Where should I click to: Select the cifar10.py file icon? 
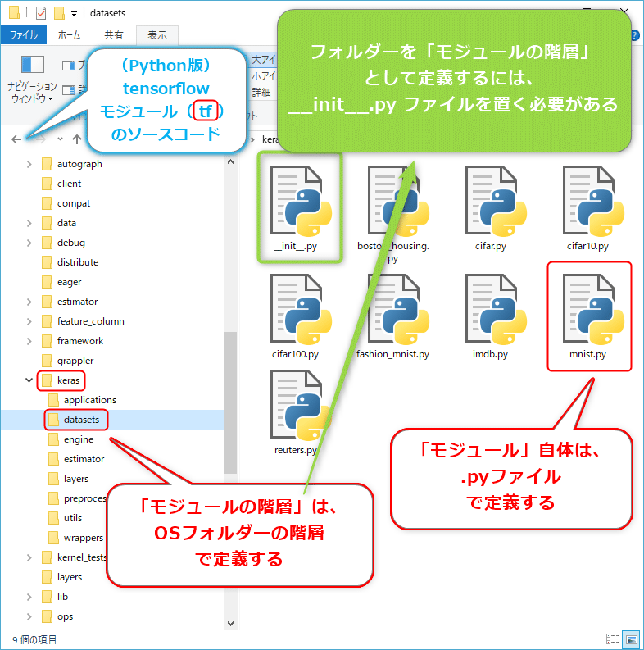click(x=593, y=201)
